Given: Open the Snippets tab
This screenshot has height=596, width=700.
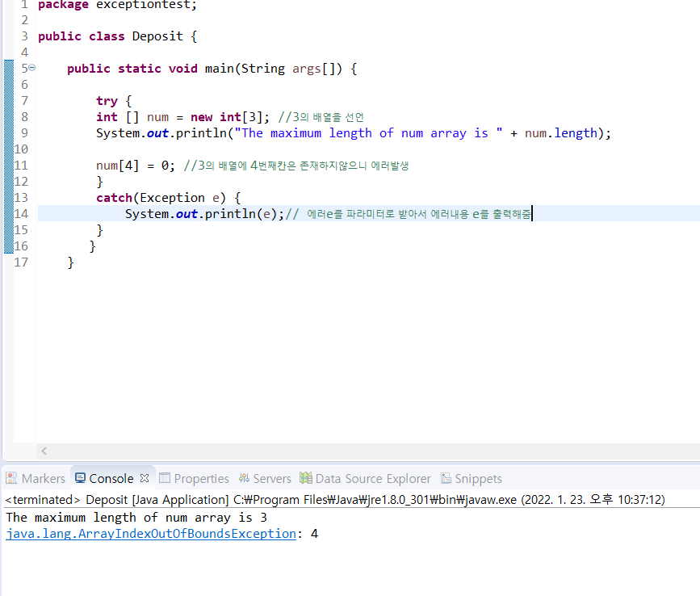Looking at the screenshot, I should (472, 479).
